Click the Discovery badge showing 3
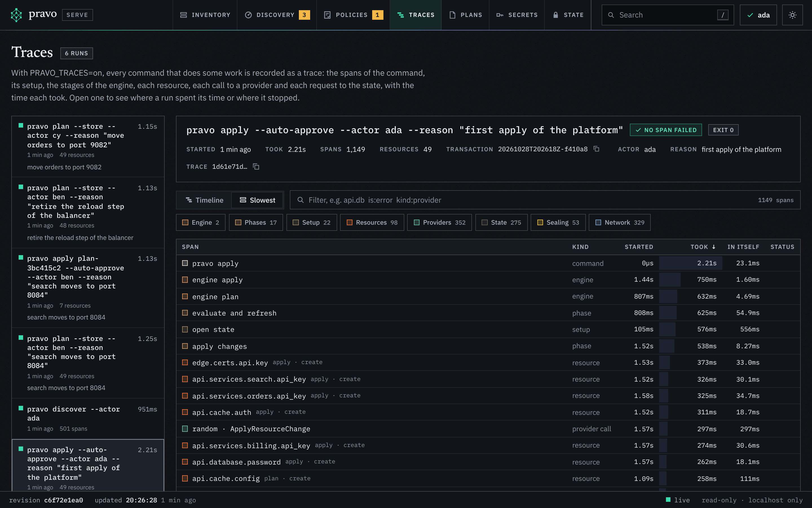This screenshot has height=508, width=812. coord(304,15)
